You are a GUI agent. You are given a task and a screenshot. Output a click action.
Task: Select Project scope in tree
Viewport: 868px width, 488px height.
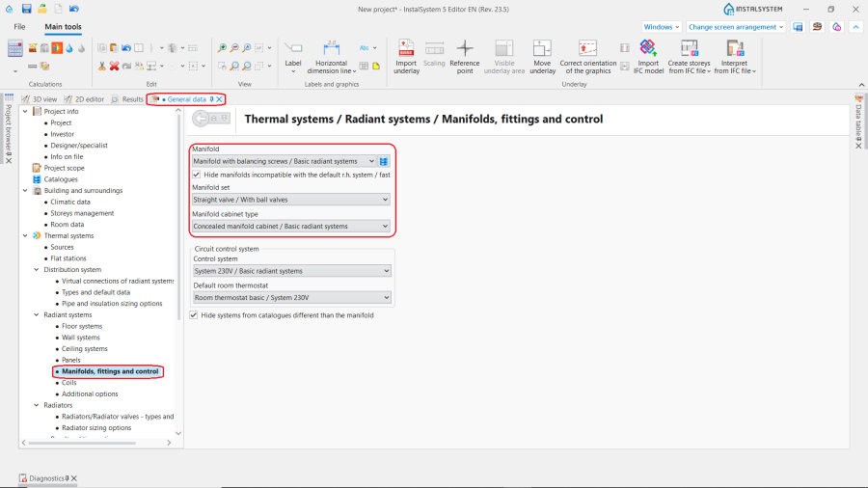point(65,168)
